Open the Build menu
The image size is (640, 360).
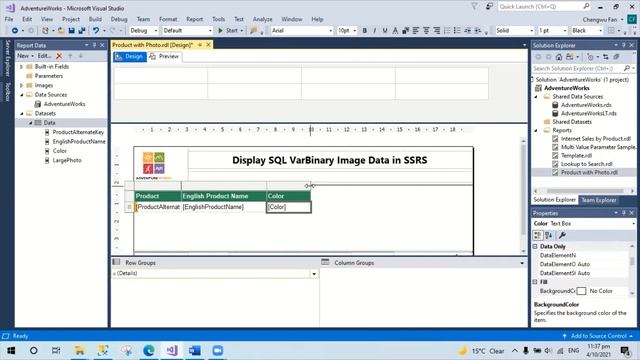pyautogui.click(x=95, y=19)
